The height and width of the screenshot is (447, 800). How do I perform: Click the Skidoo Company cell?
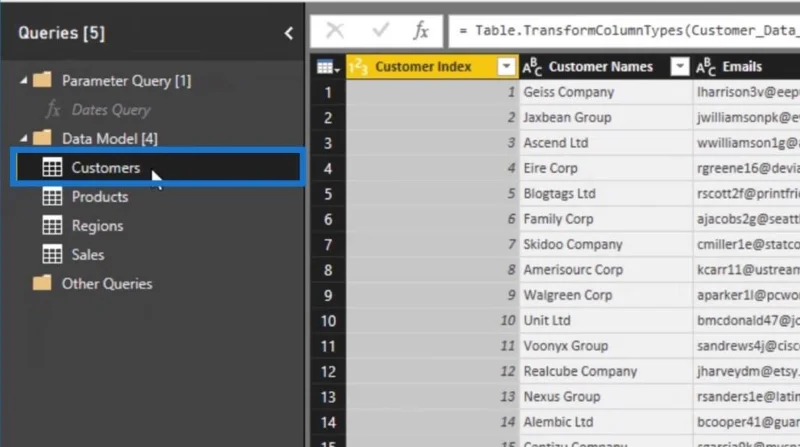[x=606, y=244]
